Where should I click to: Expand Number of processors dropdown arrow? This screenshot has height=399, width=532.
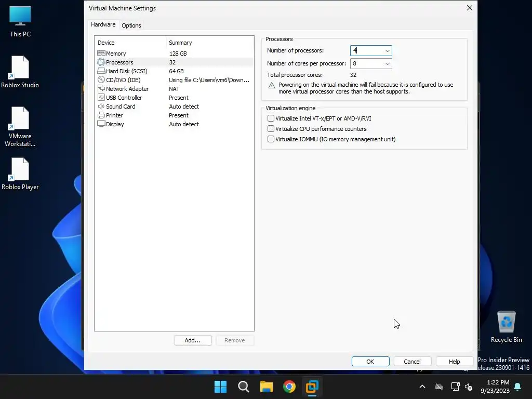tap(387, 50)
